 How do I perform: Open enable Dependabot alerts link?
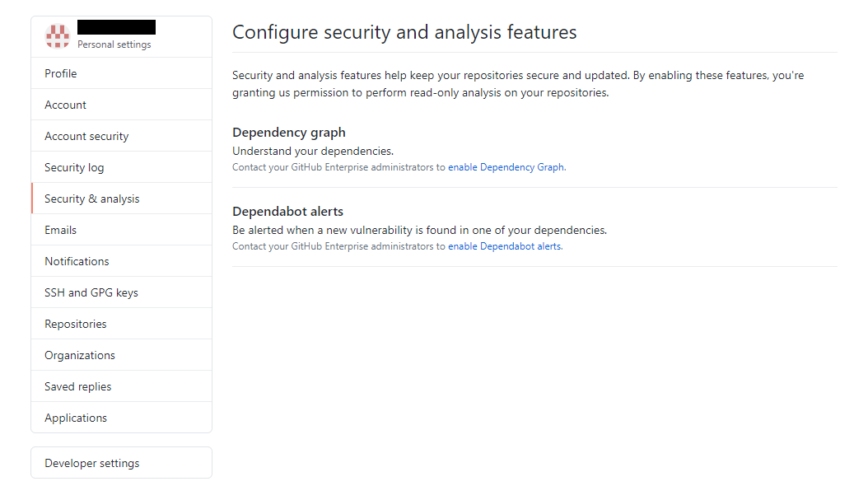coord(504,245)
